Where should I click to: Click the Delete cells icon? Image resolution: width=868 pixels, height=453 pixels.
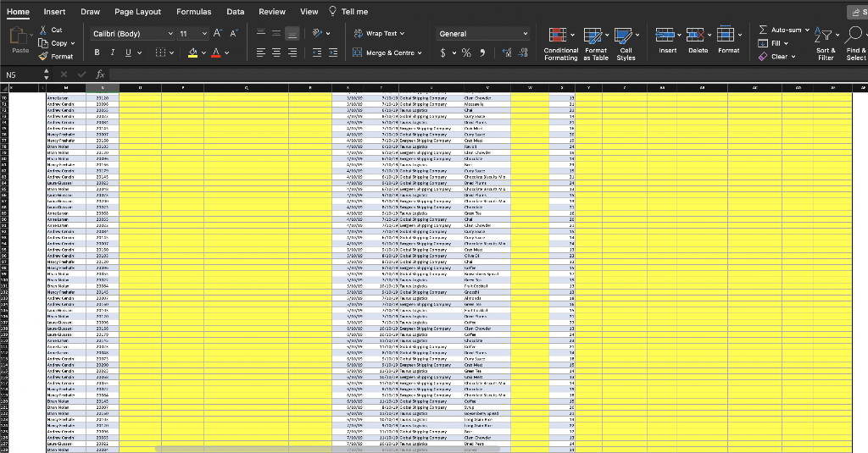[695, 35]
